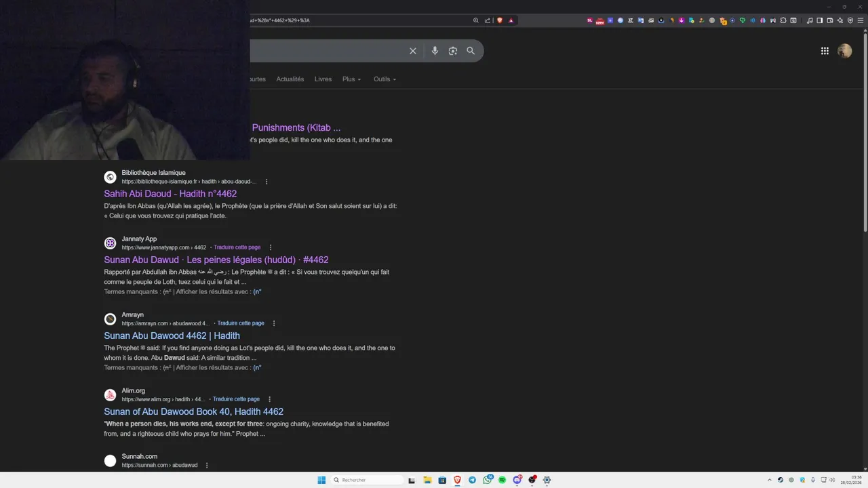Open Google Lens image search
This screenshot has height=488, width=868.
pyautogui.click(x=453, y=51)
